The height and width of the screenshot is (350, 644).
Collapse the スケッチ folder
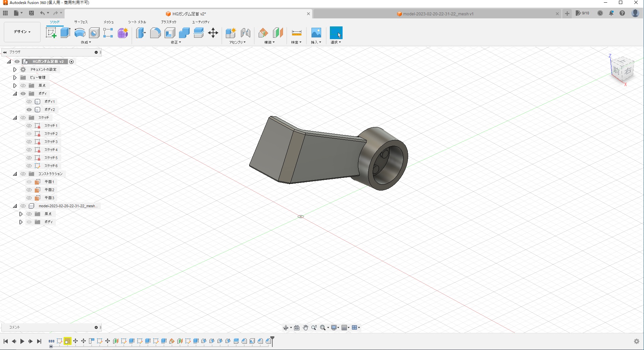(15, 118)
